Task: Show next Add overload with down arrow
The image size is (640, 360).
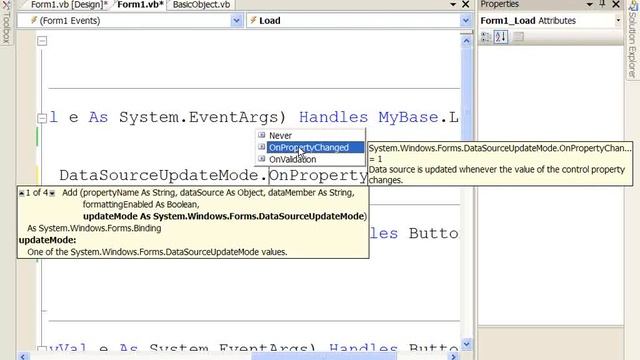Action: [x=52, y=193]
